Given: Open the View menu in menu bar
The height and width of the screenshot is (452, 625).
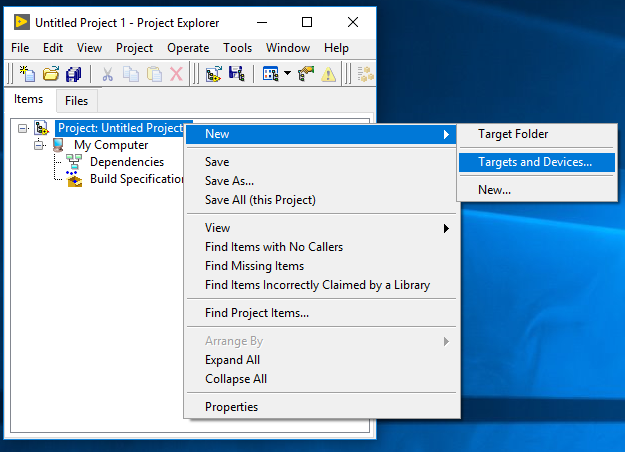Looking at the screenshot, I should 89,48.
